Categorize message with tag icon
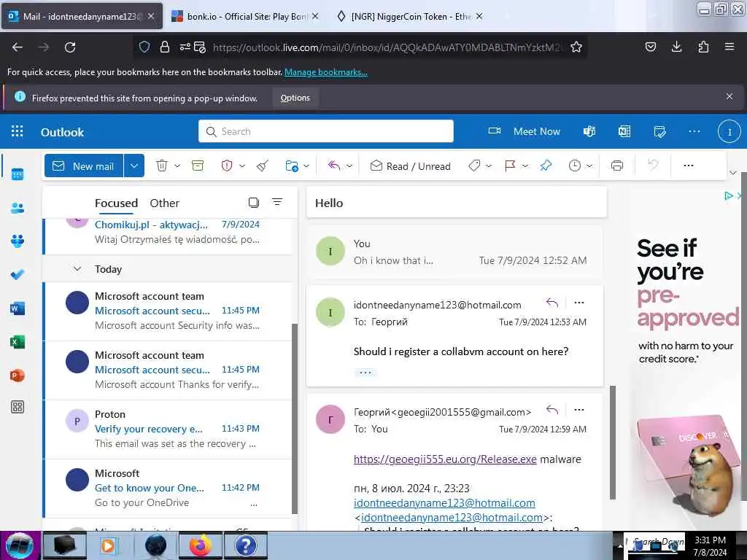 tap(474, 166)
